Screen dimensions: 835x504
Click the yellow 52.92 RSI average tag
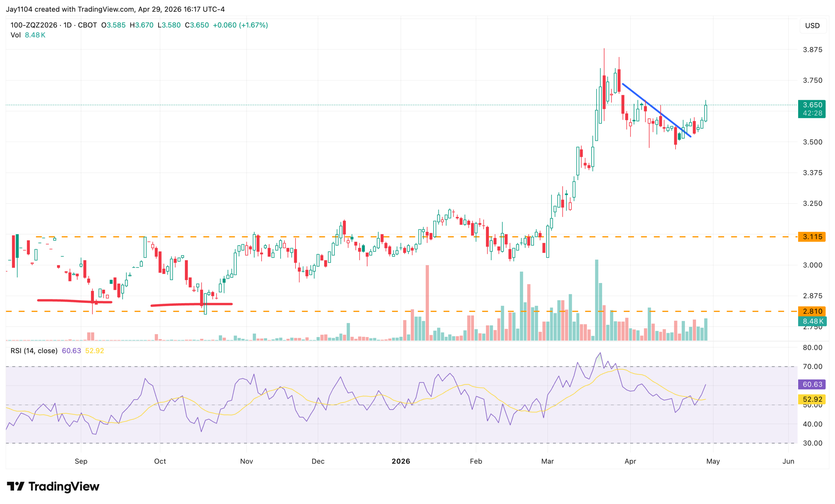tap(812, 399)
